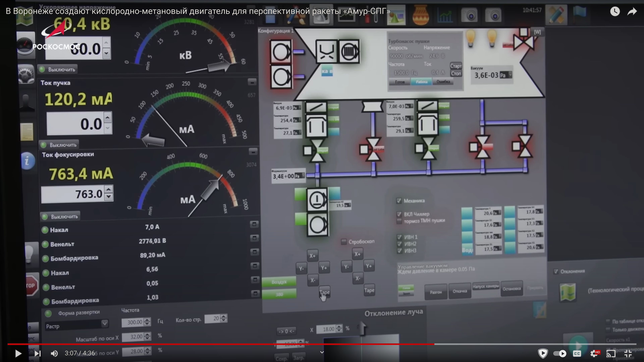Open the oscilloscope monitor toolbar icon

pos(346,16)
